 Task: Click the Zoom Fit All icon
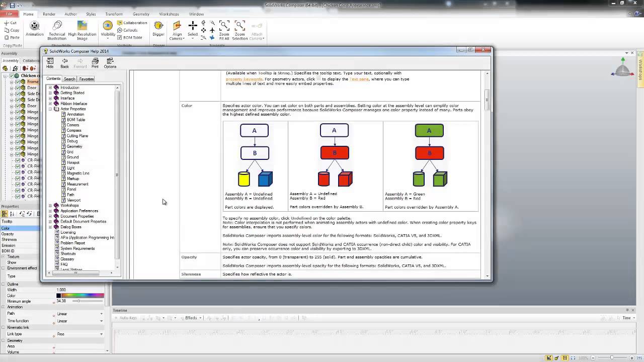click(224, 25)
